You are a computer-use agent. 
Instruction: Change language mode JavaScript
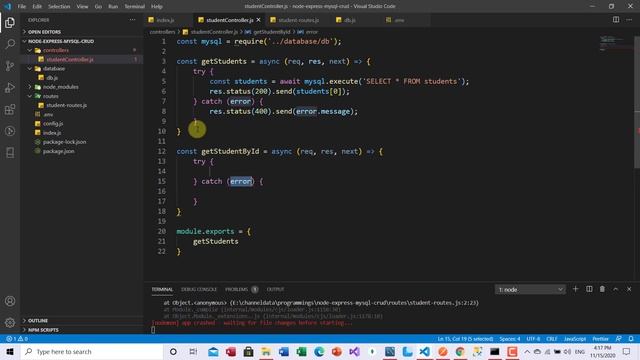[x=575, y=339]
